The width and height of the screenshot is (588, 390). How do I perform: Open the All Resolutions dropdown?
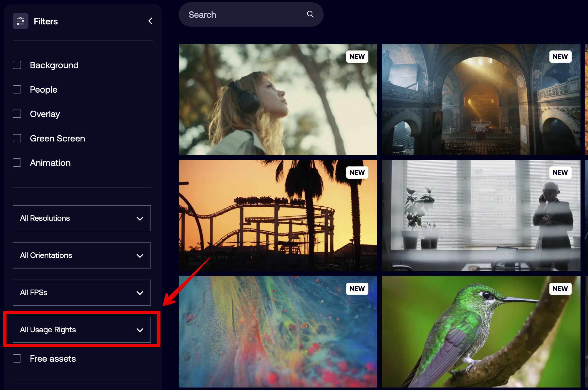tap(82, 218)
